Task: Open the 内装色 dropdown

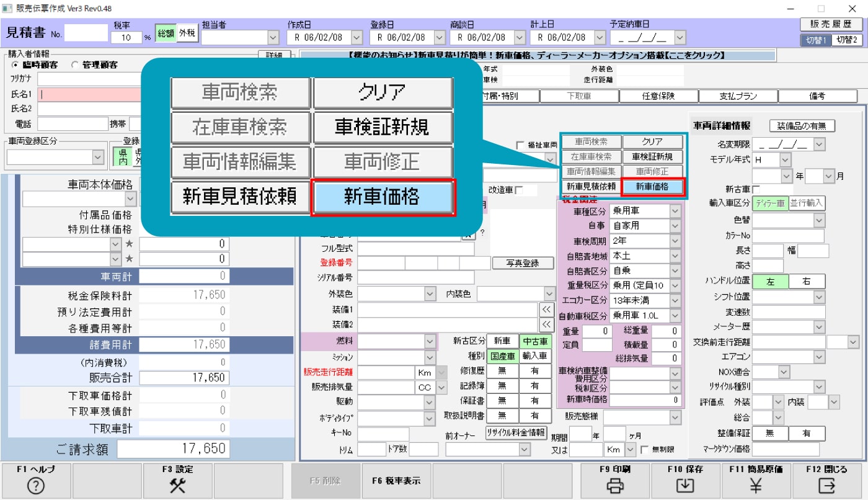Action: [x=549, y=293]
